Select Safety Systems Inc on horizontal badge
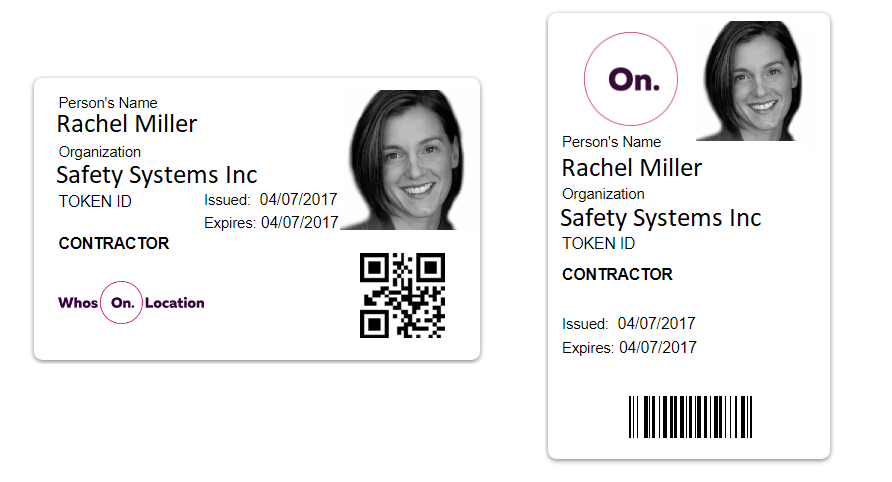Viewport: 892px width, 482px height. (x=157, y=175)
